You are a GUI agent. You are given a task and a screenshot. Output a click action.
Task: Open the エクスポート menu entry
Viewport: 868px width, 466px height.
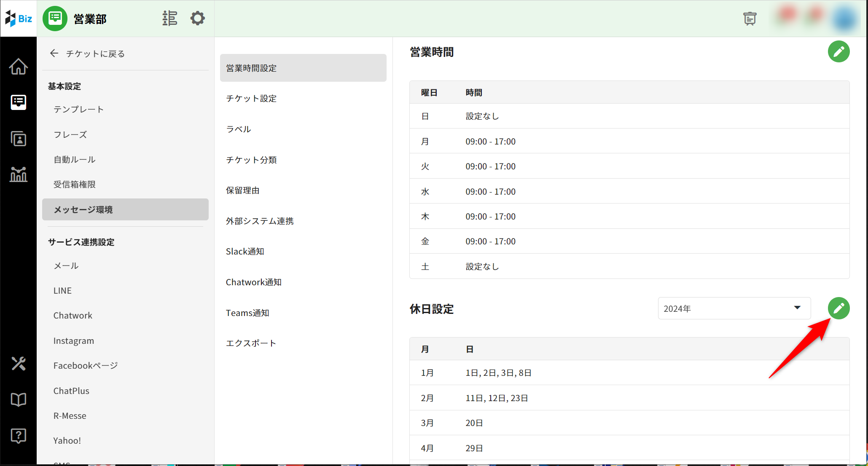pyautogui.click(x=251, y=343)
